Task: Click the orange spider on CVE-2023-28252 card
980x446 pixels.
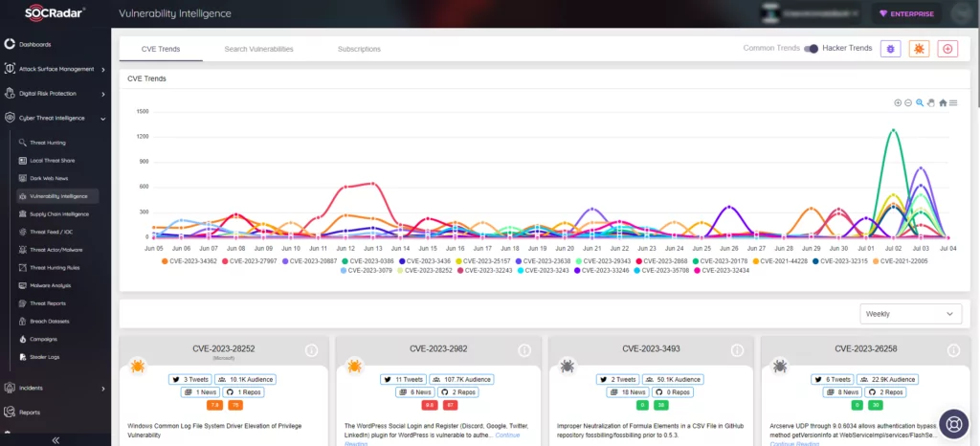Action: [x=138, y=366]
